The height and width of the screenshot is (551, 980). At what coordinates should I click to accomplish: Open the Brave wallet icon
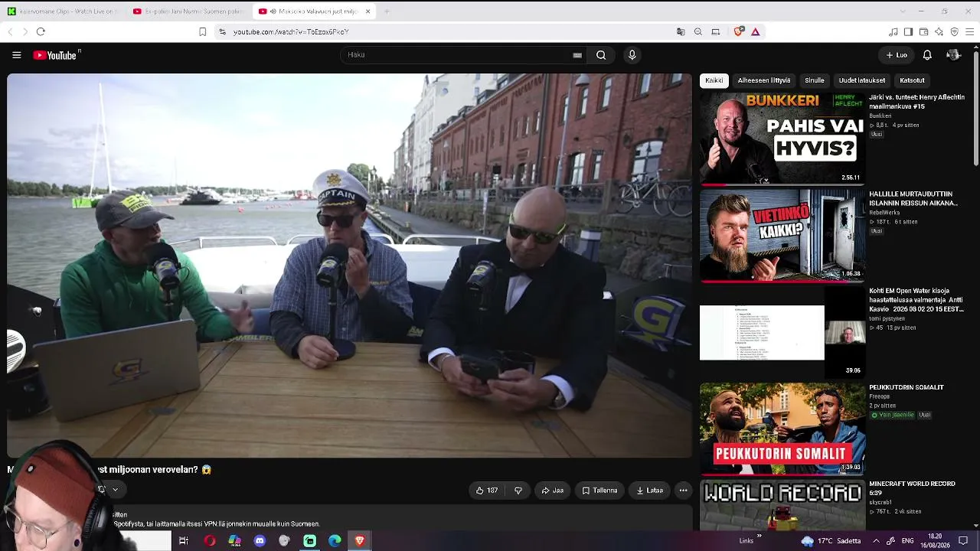coord(923,31)
